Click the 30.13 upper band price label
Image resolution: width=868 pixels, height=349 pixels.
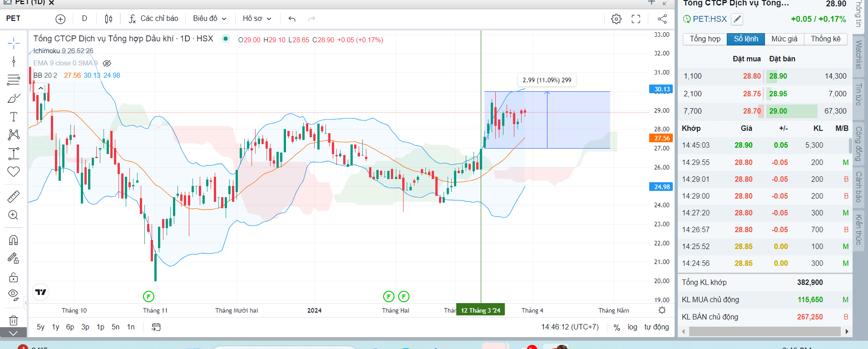coord(661,89)
